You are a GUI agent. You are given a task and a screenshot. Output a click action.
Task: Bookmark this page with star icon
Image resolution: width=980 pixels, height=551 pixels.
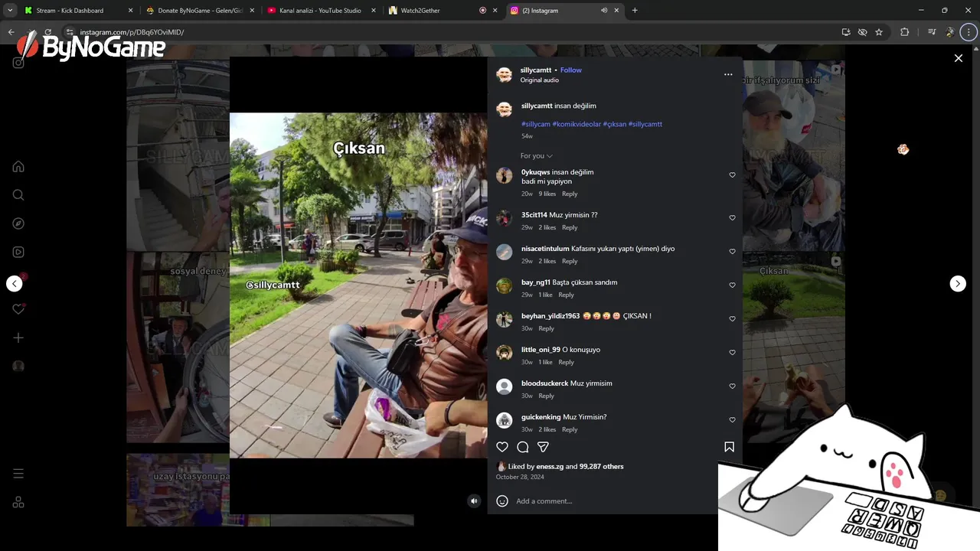tap(879, 32)
